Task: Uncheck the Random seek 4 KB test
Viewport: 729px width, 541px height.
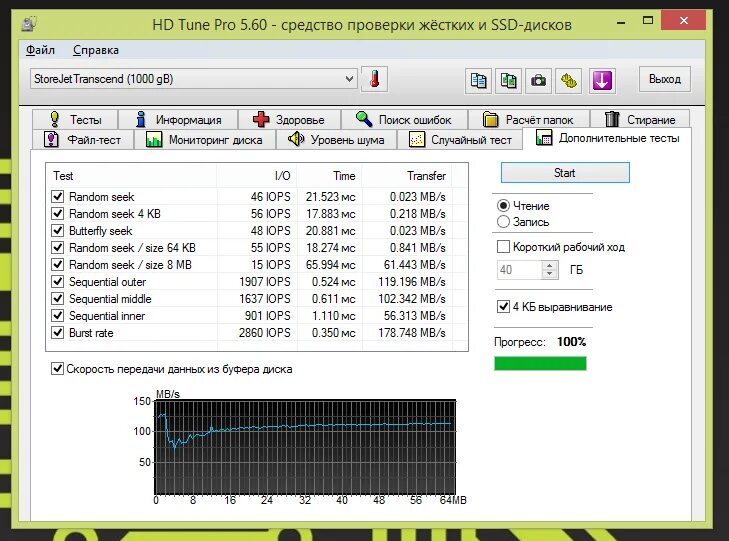Action: pyautogui.click(x=58, y=214)
